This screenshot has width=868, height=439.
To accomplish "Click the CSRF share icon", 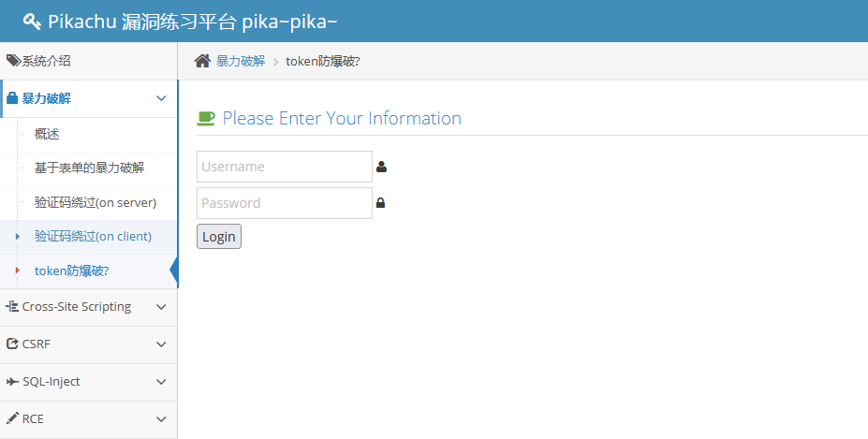I will point(12,344).
